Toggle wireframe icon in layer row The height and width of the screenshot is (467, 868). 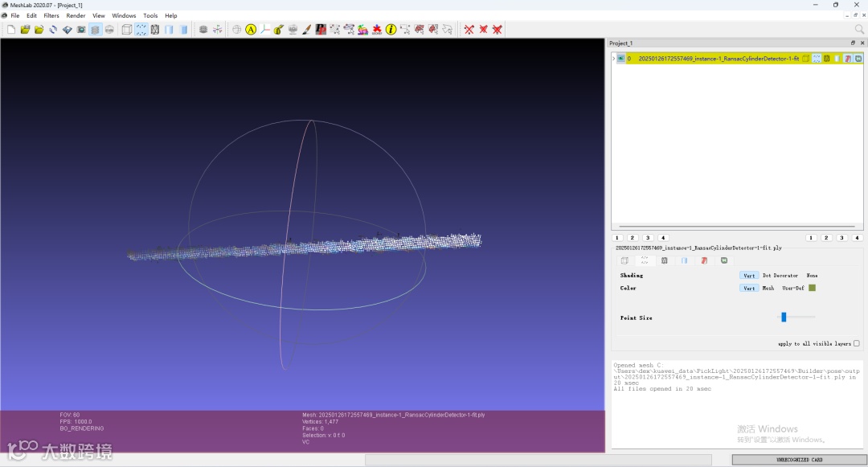[827, 58]
